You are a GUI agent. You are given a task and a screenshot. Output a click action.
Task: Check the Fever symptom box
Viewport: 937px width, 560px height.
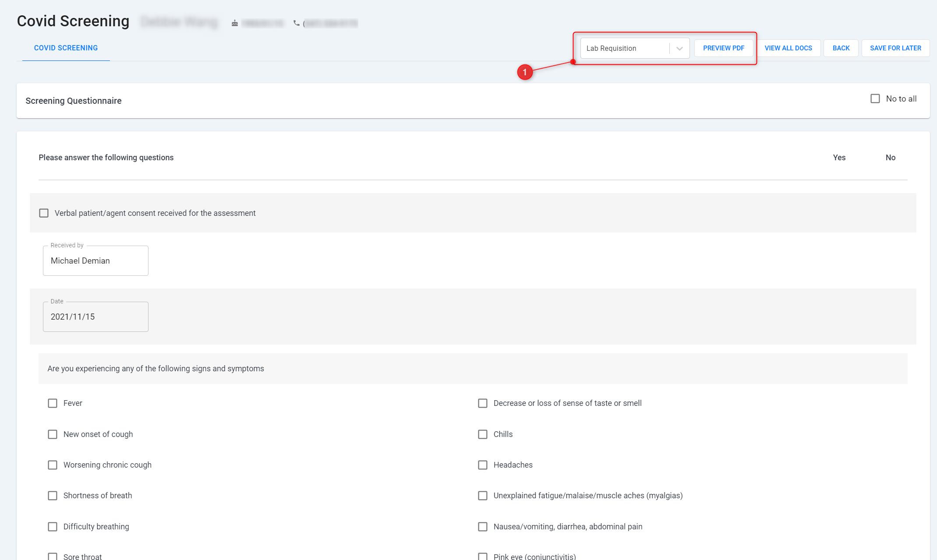point(53,403)
